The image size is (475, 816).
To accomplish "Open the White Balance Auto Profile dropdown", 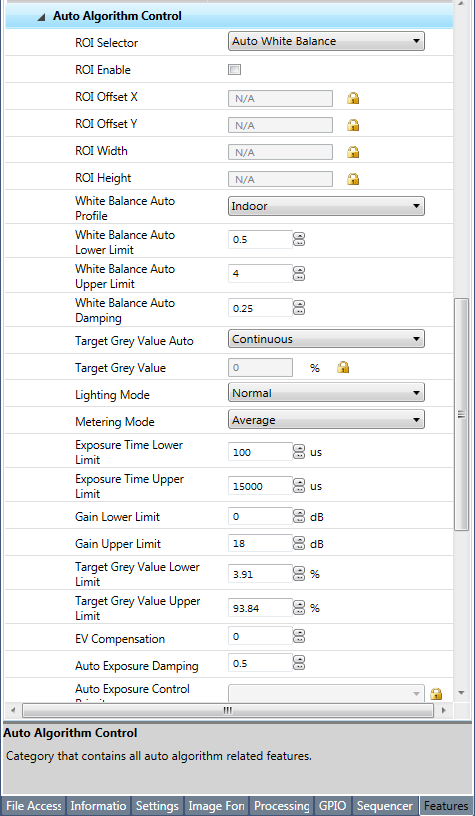I will tap(326, 206).
